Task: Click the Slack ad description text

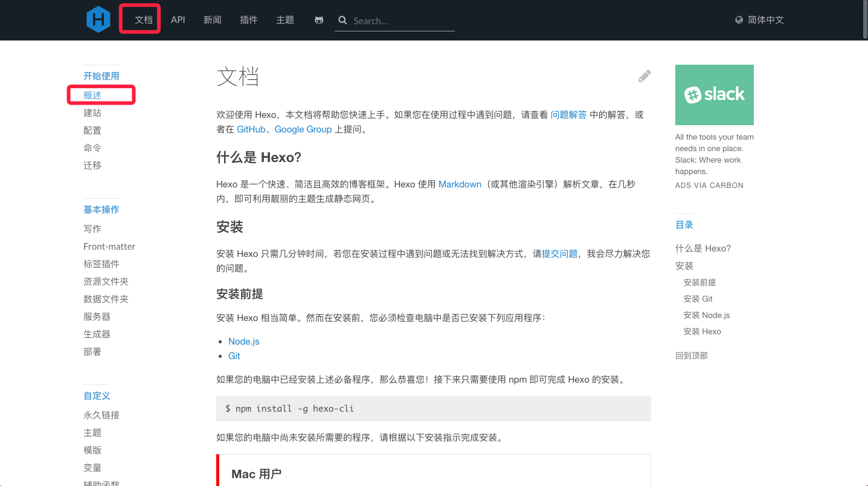Action: pyautogui.click(x=715, y=154)
